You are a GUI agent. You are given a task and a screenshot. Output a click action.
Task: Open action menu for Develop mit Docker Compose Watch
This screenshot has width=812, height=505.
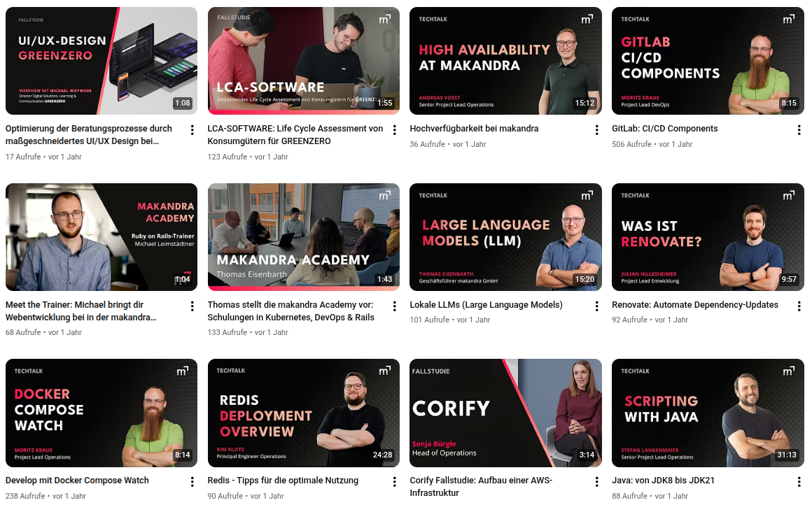(x=192, y=482)
